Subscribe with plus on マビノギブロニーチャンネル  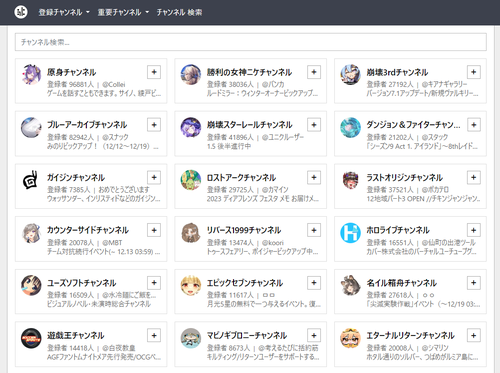[x=314, y=335]
